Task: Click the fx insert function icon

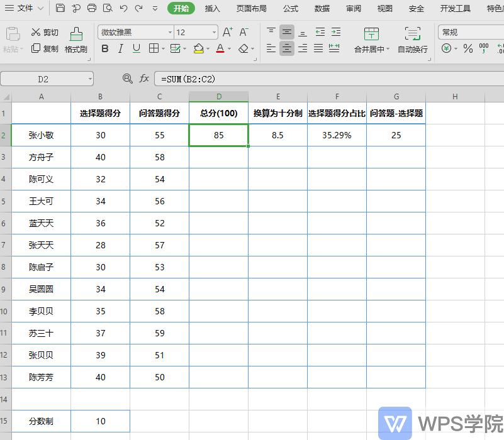Action: click(144, 79)
